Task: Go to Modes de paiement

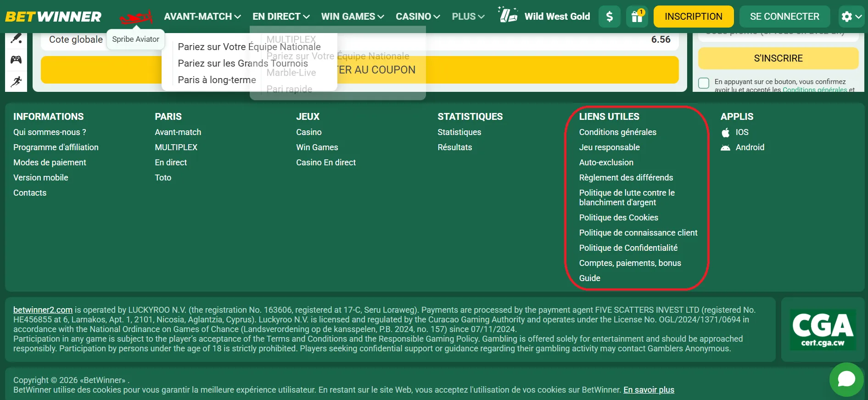Action: point(50,163)
